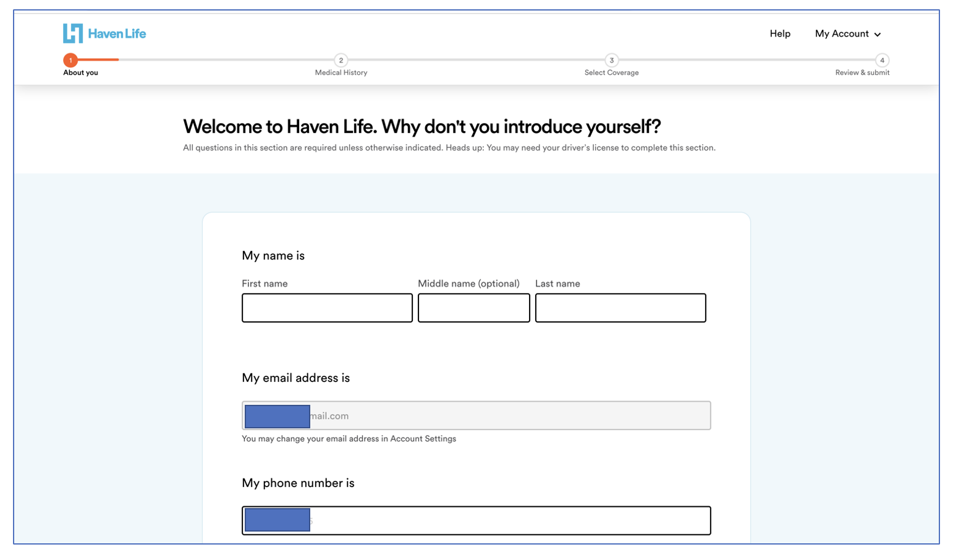This screenshot has width=953, height=560.
Task: Focus the Last name input field
Action: [x=621, y=308]
